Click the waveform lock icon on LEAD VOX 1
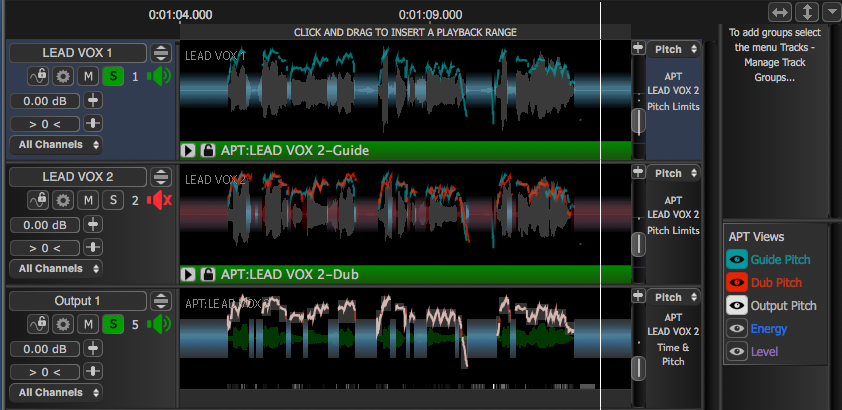 39,76
